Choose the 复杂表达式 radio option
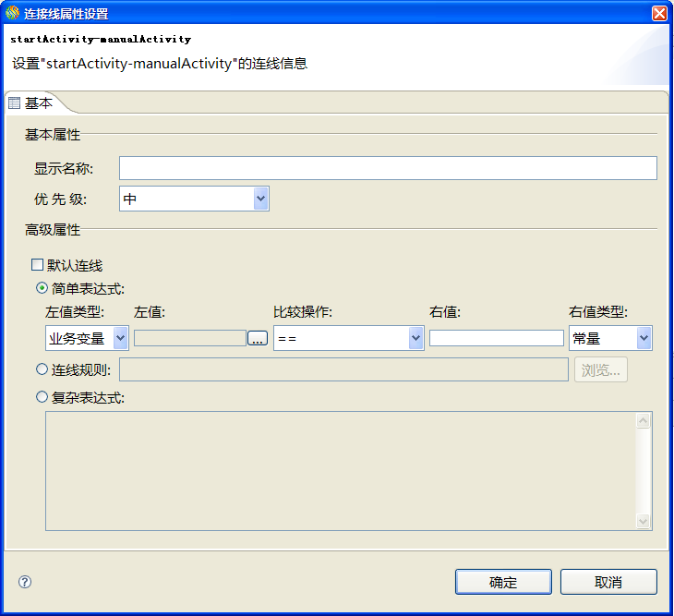The image size is (674, 616). [42, 397]
